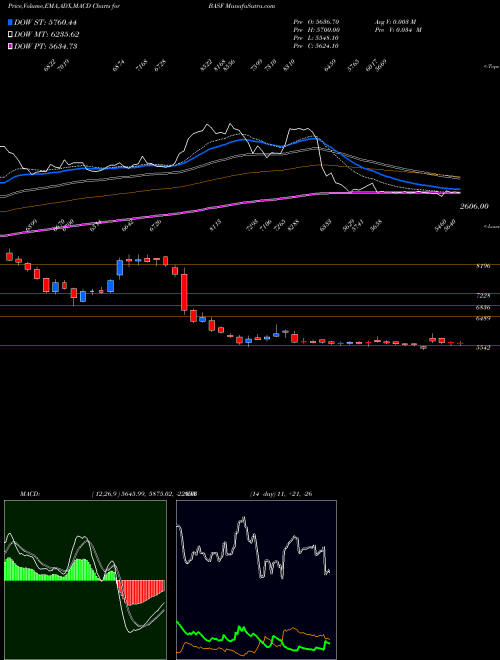The image size is (500, 660).
Task: Click the white DOW MT legend swatch
Action: (10, 35)
